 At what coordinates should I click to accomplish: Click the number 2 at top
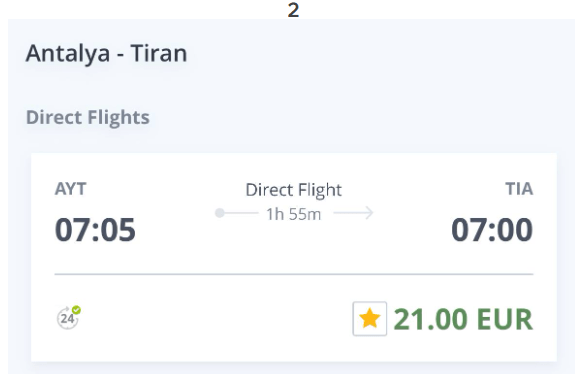pos(293,10)
